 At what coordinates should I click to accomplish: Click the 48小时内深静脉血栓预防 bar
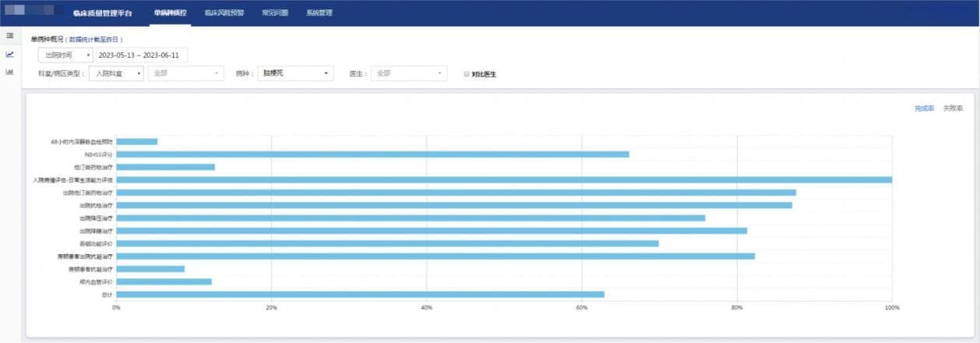(137, 142)
